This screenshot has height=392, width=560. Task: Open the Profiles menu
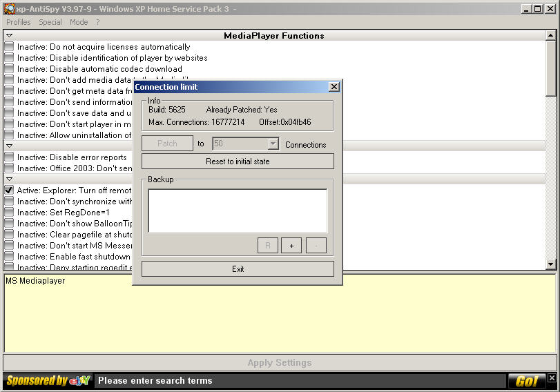click(x=19, y=22)
